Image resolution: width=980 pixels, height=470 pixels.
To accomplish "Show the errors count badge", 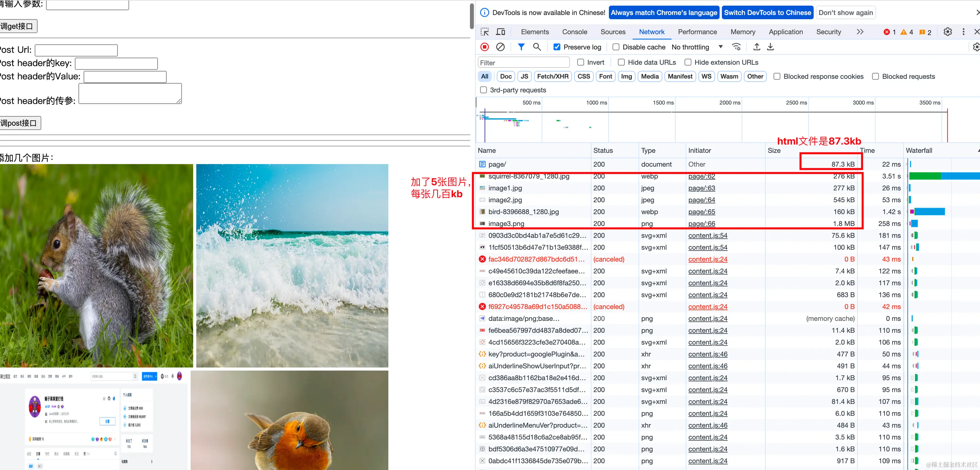I will pyautogui.click(x=890, y=32).
